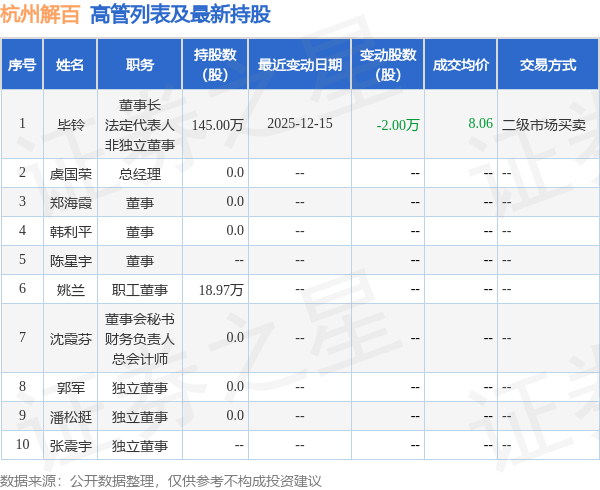Click the 数据来源 footer note
Screen dimensions: 600x490
(x=161, y=481)
